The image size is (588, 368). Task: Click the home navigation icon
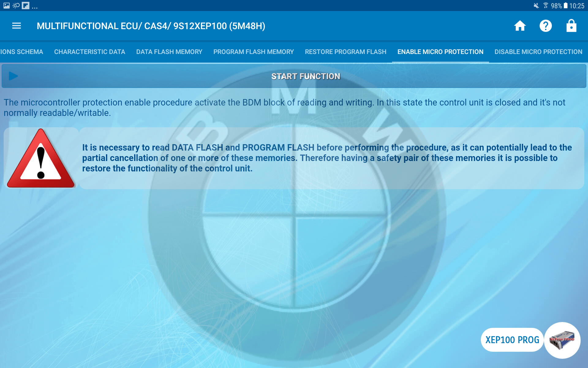[519, 25]
